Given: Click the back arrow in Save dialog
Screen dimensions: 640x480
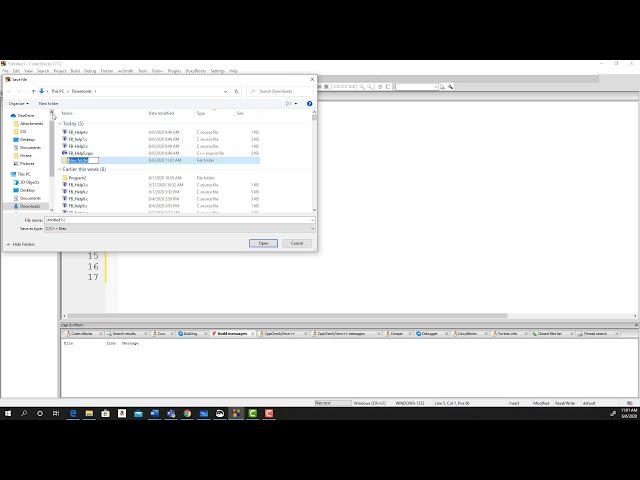Looking at the screenshot, I should [9, 91].
